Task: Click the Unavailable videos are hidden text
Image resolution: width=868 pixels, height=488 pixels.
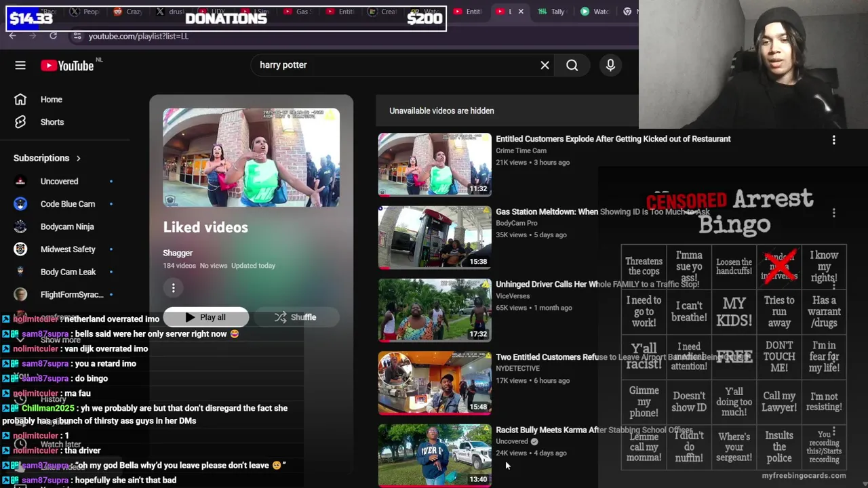Action: point(441,110)
